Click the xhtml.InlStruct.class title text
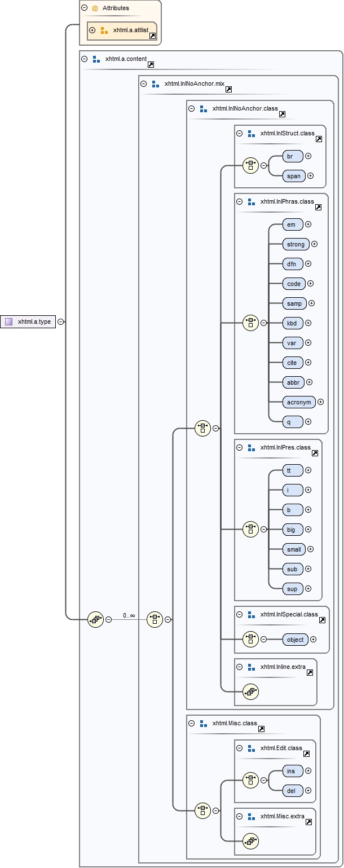 click(287, 134)
